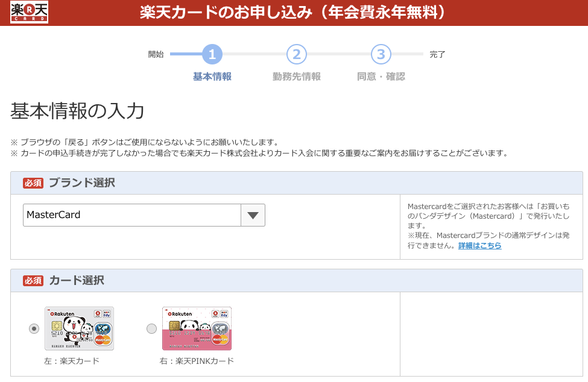Click the 開始 label in progress bar
The image size is (588, 382).
pyautogui.click(x=156, y=54)
